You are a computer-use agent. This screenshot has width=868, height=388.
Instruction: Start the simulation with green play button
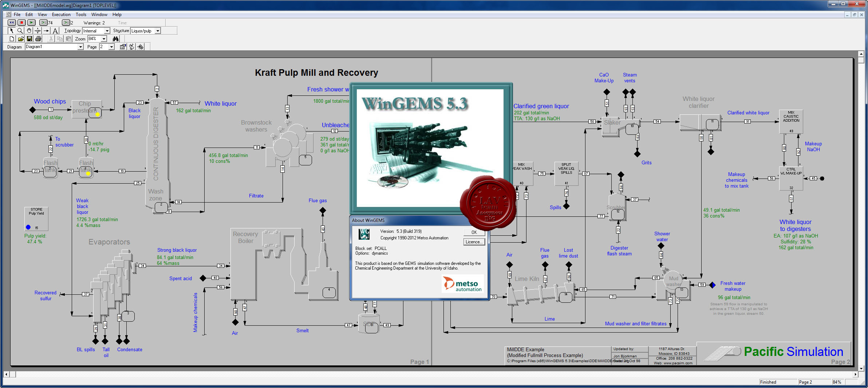(31, 23)
